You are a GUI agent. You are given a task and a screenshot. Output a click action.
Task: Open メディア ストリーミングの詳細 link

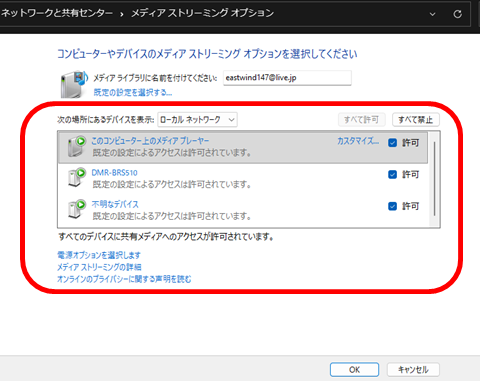(99, 267)
